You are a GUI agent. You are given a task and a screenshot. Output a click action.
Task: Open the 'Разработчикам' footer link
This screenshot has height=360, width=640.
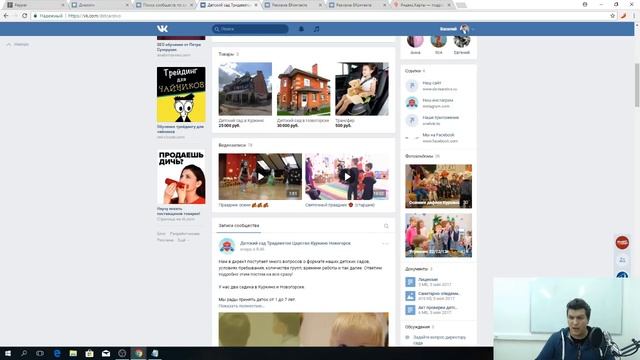[x=184, y=233]
